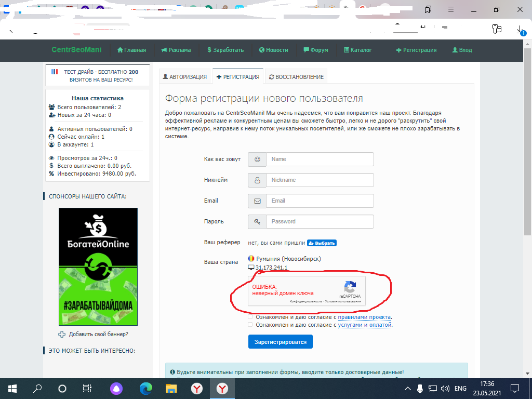The height and width of the screenshot is (399, 532).
Task: Switch to the 'Авторизация' tab
Action: 184,77
